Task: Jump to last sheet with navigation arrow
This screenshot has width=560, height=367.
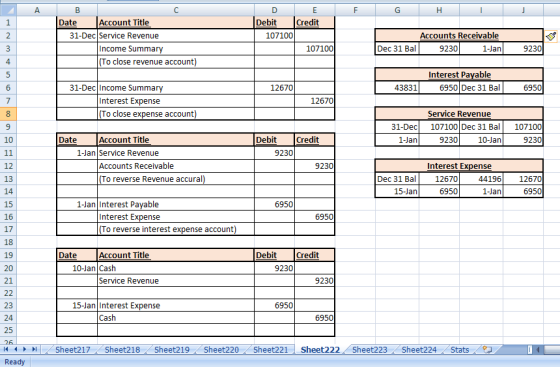Action: tap(34, 349)
